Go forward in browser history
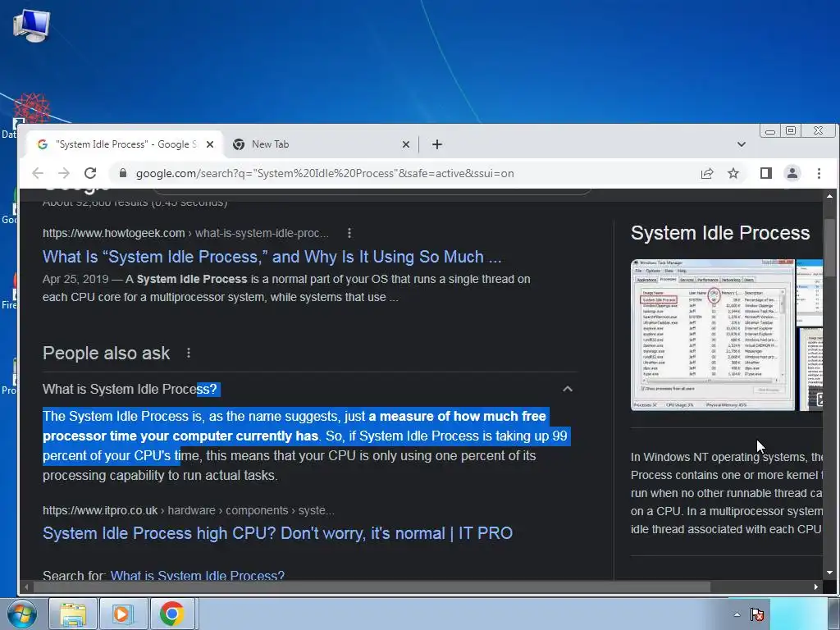The image size is (840, 630). pyautogui.click(x=64, y=173)
